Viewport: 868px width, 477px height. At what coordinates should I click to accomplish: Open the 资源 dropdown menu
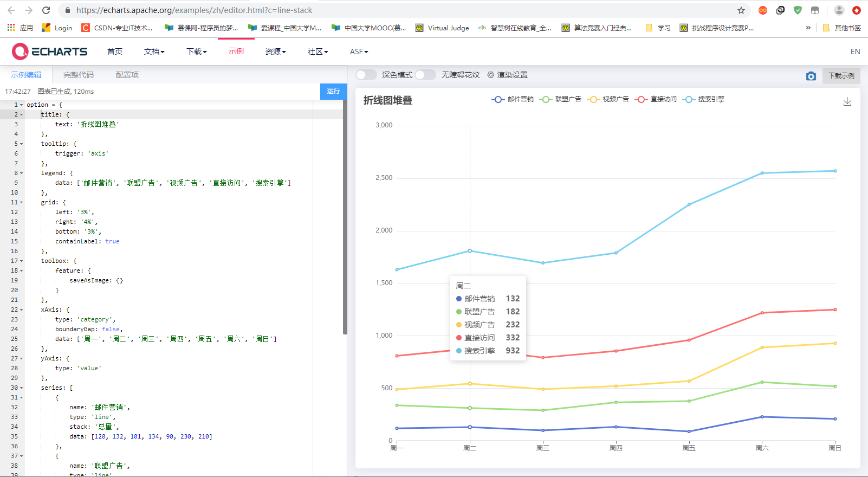(276, 51)
